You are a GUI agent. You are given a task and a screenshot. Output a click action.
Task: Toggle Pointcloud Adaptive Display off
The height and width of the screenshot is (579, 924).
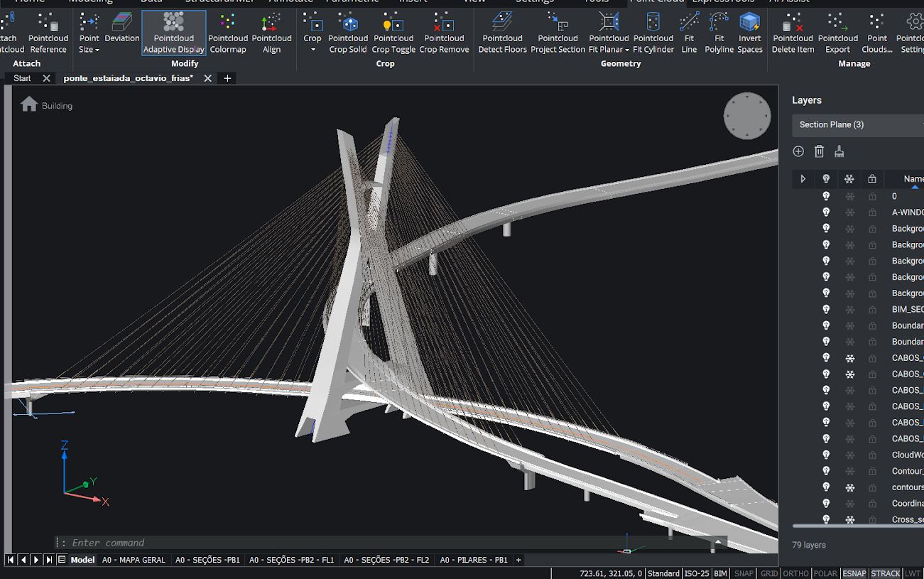[x=173, y=32]
